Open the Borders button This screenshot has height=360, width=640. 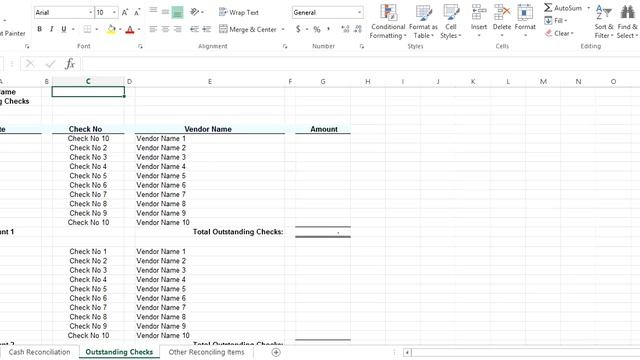click(87, 29)
